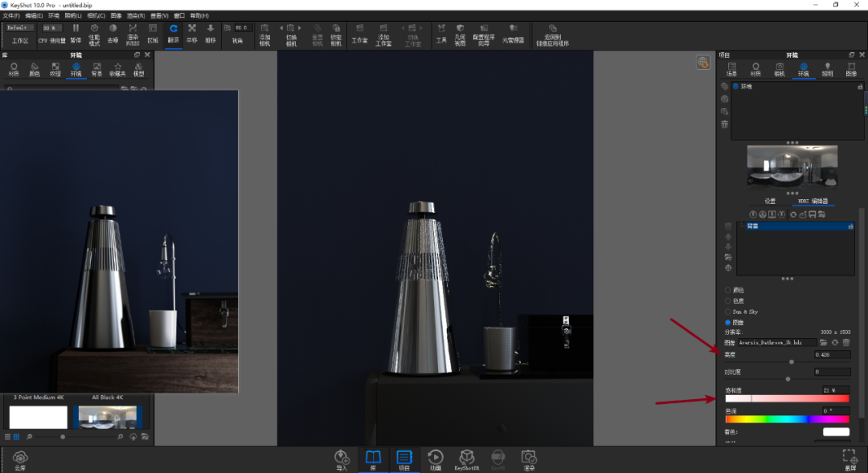Select the region render tool (区域)

tap(153, 34)
